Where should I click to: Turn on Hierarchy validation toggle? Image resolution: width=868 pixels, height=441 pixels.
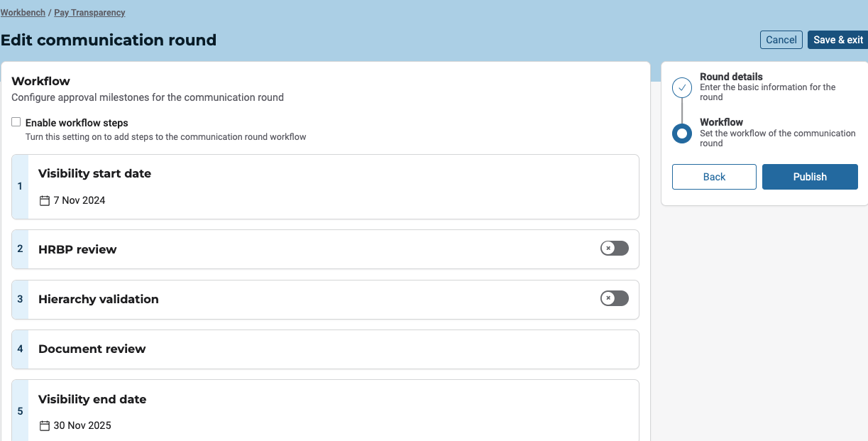point(614,298)
